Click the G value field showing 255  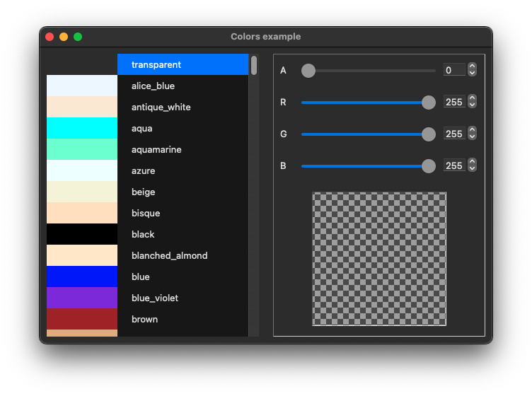tap(454, 134)
